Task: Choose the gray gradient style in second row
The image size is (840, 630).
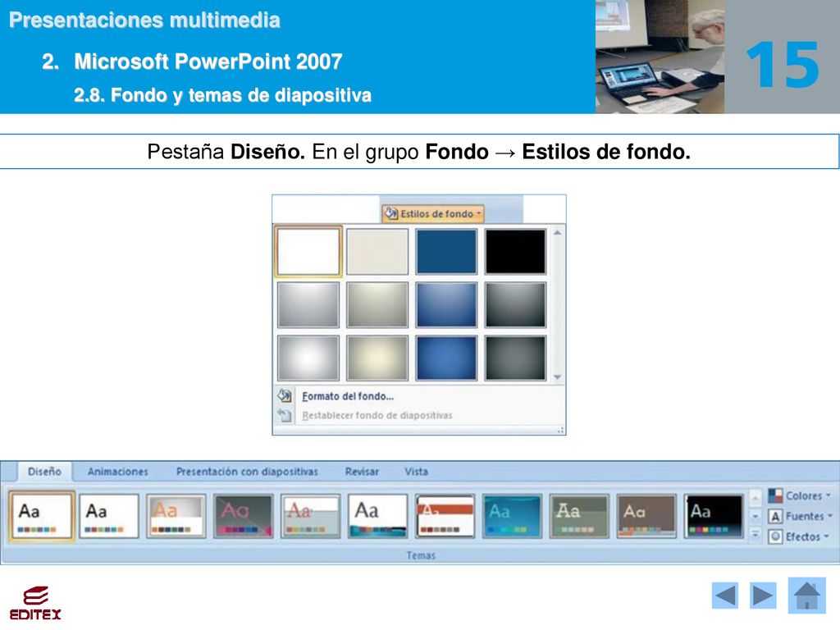Action: (x=308, y=305)
